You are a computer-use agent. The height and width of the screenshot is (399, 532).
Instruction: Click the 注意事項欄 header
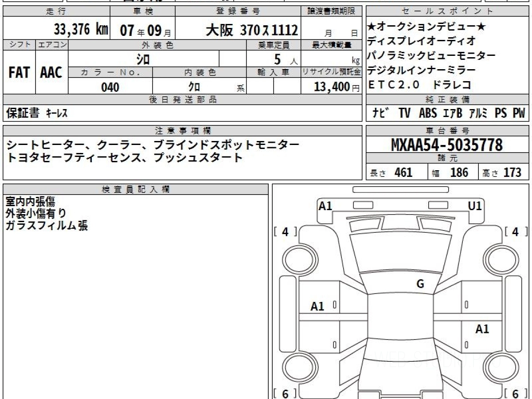(183, 130)
